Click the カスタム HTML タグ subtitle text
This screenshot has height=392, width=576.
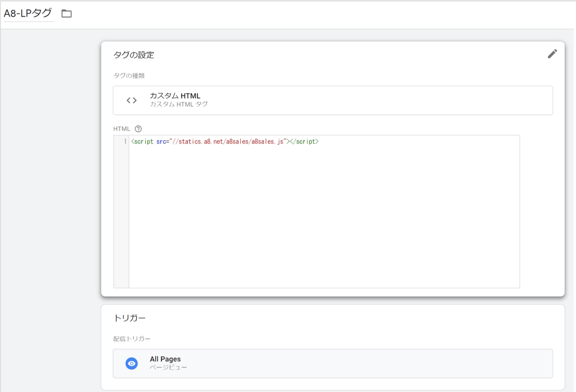179,104
